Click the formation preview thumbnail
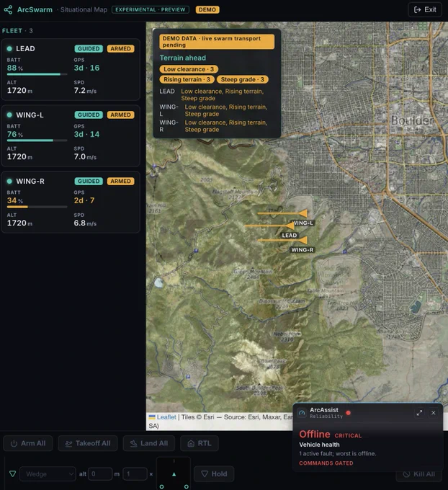 point(174,473)
